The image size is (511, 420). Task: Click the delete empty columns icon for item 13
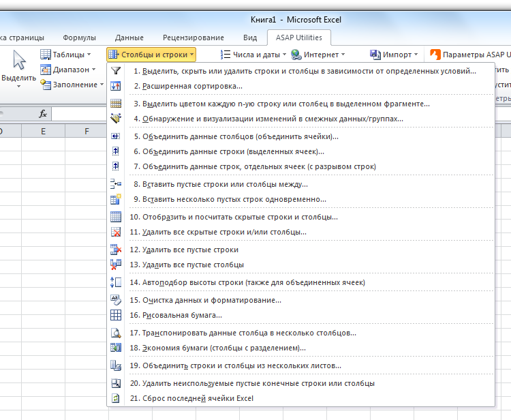tap(116, 265)
